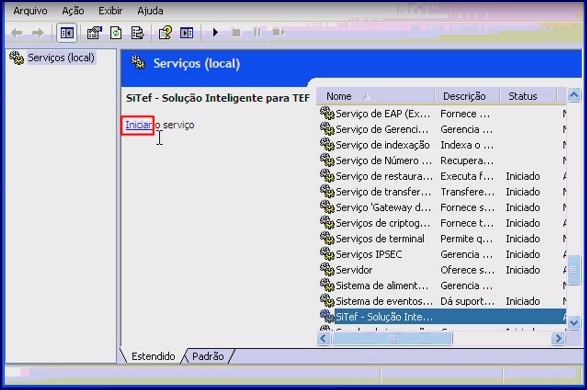587x390 pixels.
Task: Click the Stop service toolbar button
Action: pos(236,33)
